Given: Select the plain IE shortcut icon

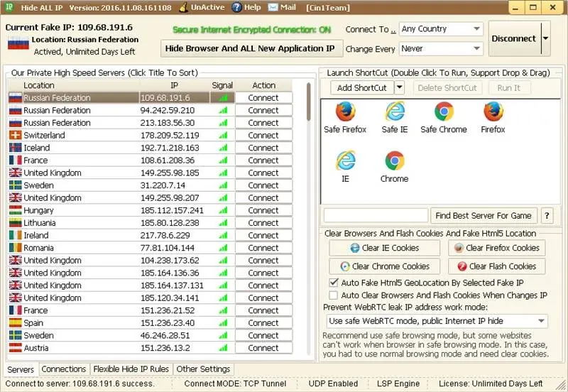Looking at the screenshot, I should [345, 160].
